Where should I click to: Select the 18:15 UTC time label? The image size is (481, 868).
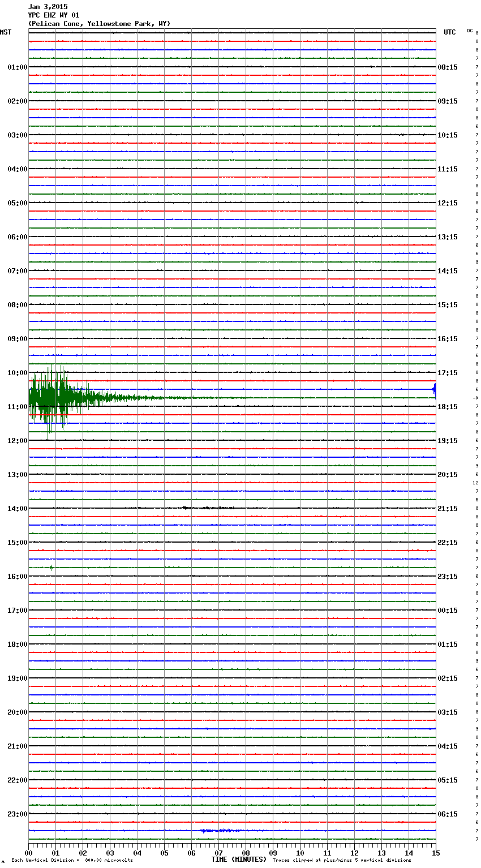click(448, 407)
